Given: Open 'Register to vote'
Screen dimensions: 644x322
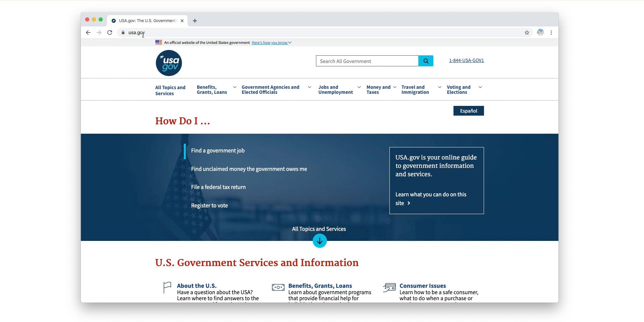Looking at the screenshot, I should [x=210, y=206].
